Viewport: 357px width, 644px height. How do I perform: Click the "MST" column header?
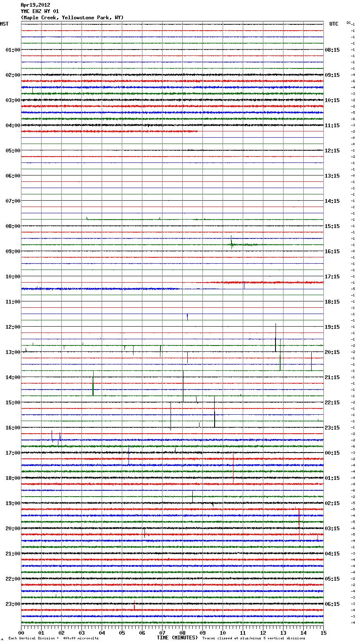[4, 24]
